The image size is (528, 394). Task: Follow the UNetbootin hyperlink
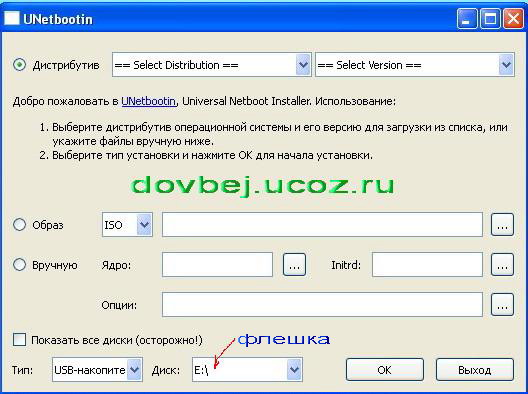point(148,101)
